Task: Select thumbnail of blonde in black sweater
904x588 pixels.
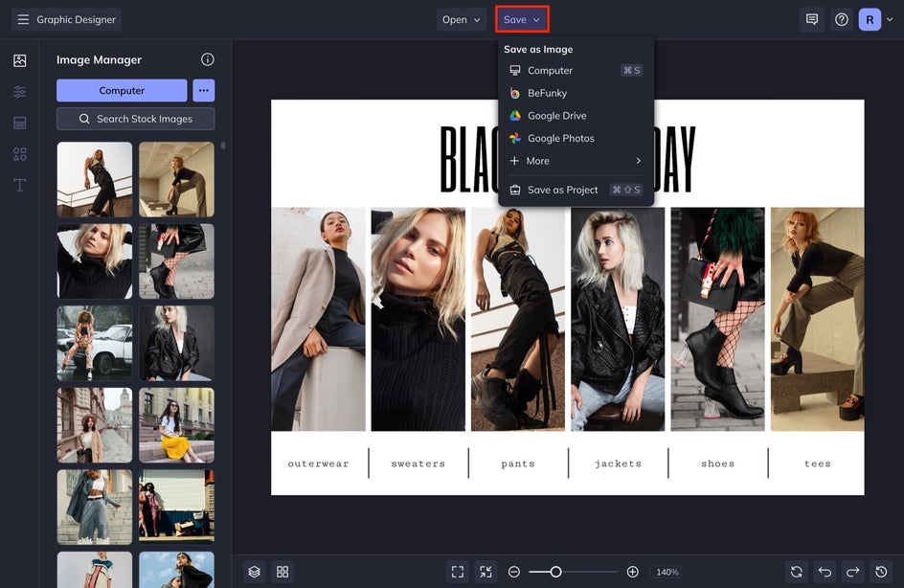Action: click(95, 261)
